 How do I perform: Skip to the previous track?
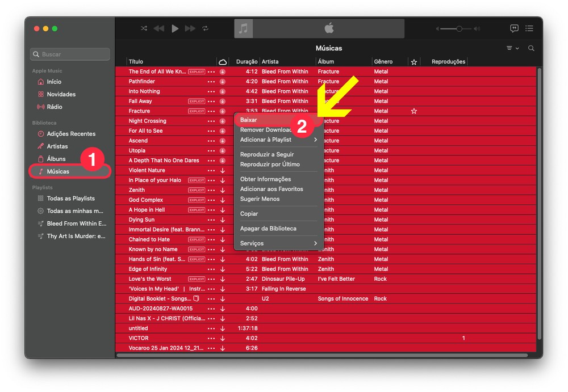coord(158,28)
